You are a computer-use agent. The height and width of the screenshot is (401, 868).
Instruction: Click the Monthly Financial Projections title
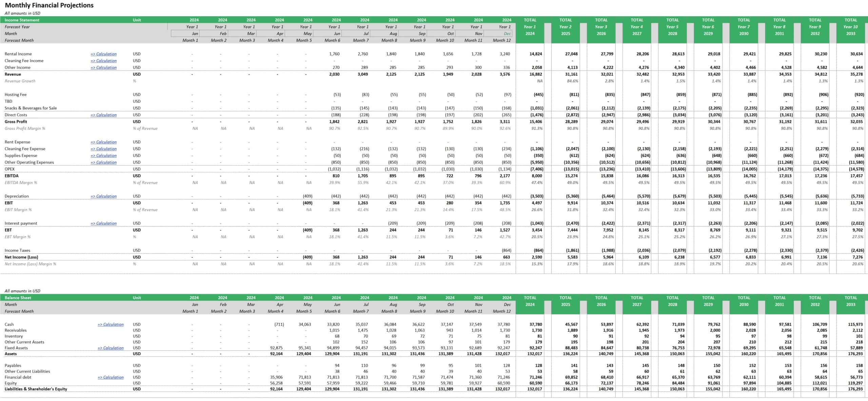(x=49, y=5)
